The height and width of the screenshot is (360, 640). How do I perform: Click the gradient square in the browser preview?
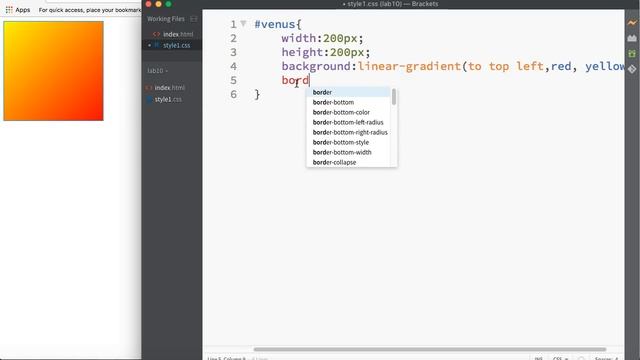coord(53,71)
